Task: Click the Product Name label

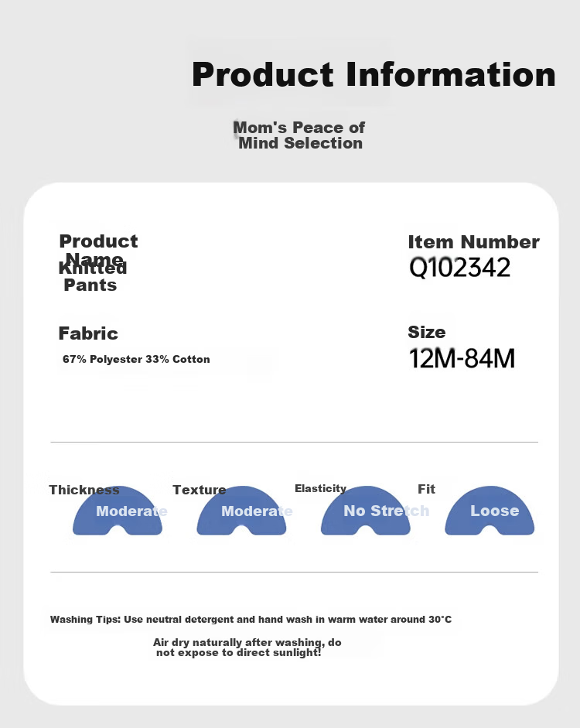Action: (x=98, y=250)
